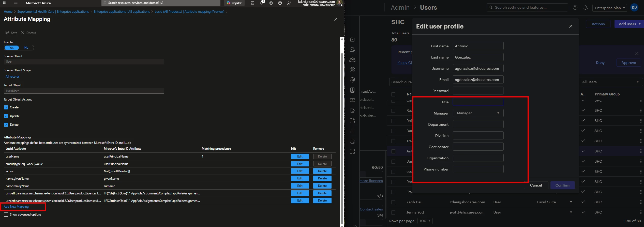Click Admin breadcrumb in Lucid header
The image size is (644, 227).
click(x=400, y=8)
